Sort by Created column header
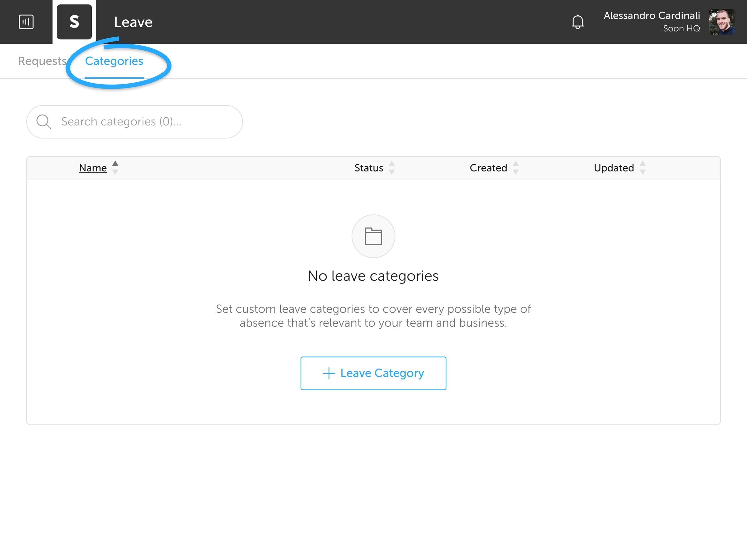This screenshot has height=560, width=747. (488, 168)
